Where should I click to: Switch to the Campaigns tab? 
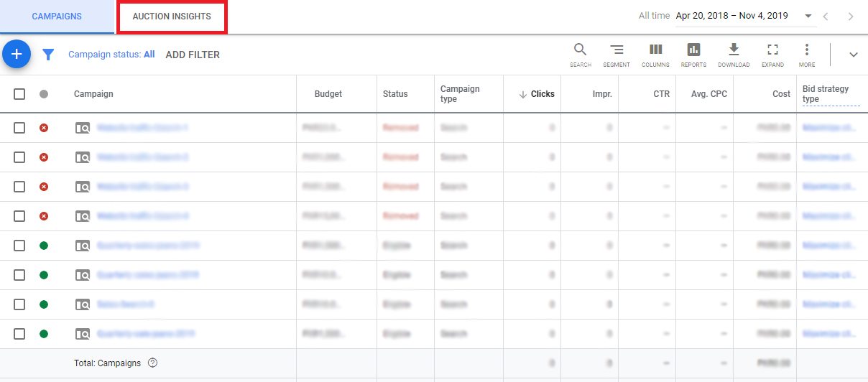click(57, 17)
